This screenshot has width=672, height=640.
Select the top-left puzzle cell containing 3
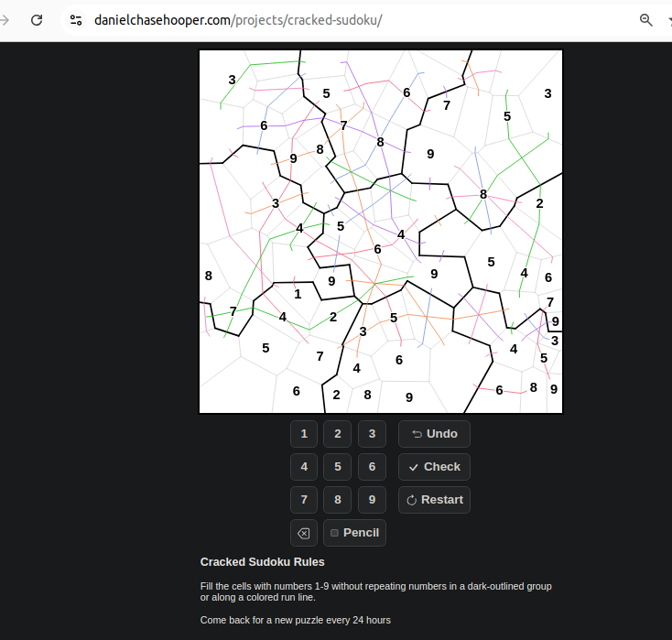[232, 80]
